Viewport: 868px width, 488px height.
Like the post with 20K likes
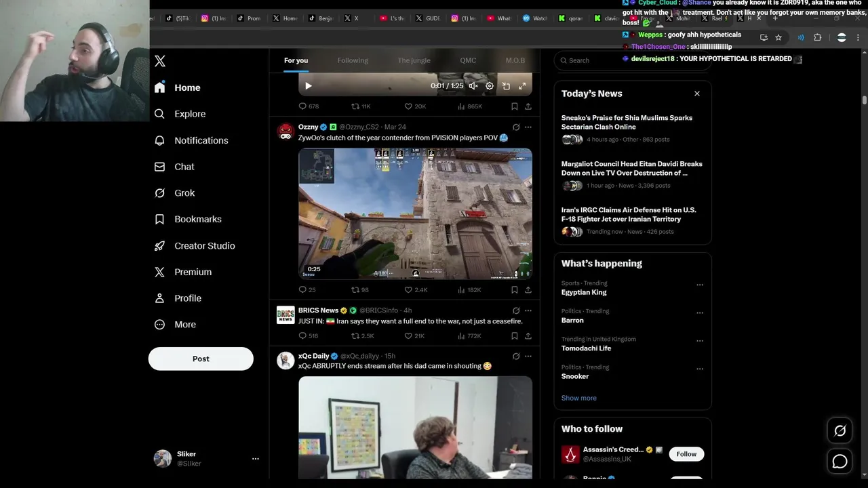(415, 106)
